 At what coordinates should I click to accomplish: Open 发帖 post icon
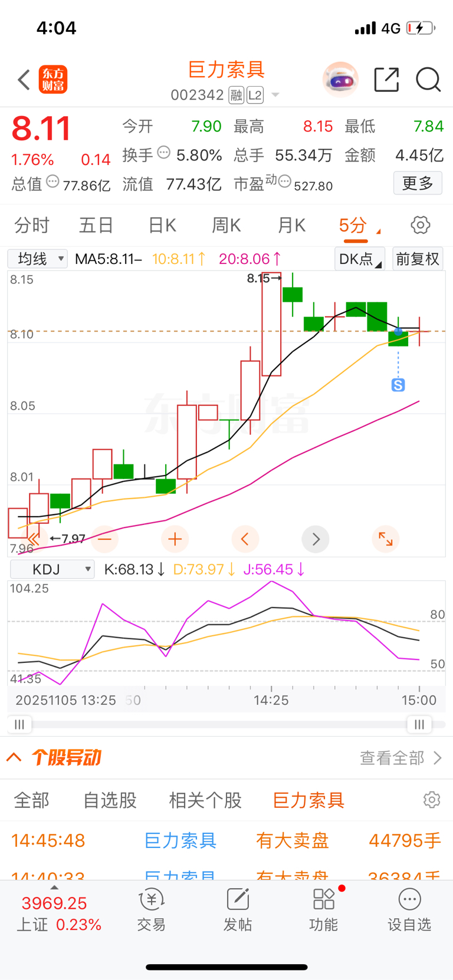click(x=238, y=910)
